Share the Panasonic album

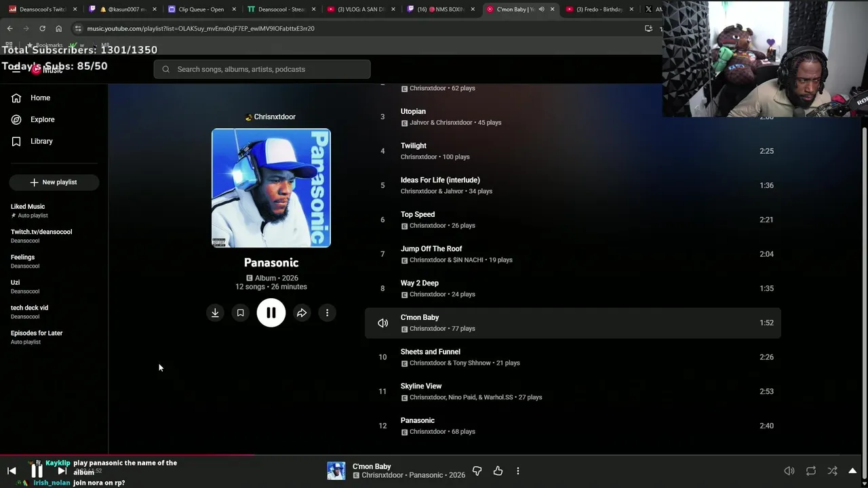click(x=302, y=312)
